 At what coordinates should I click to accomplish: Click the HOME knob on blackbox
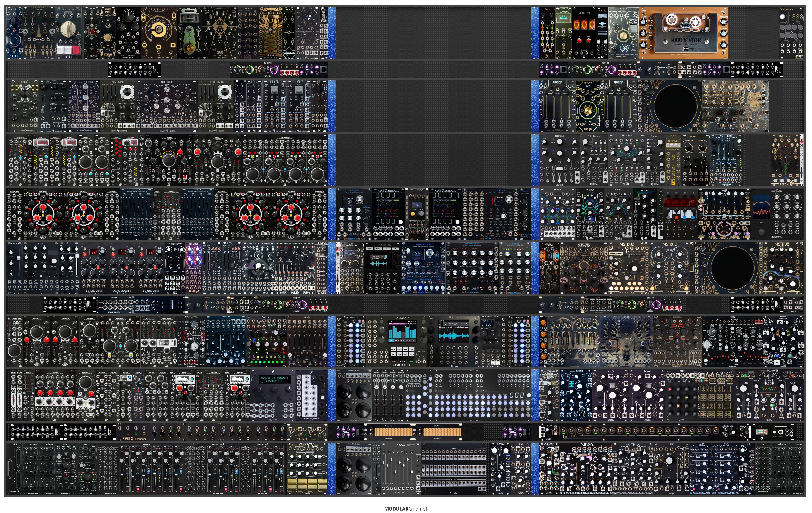pos(431,322)
